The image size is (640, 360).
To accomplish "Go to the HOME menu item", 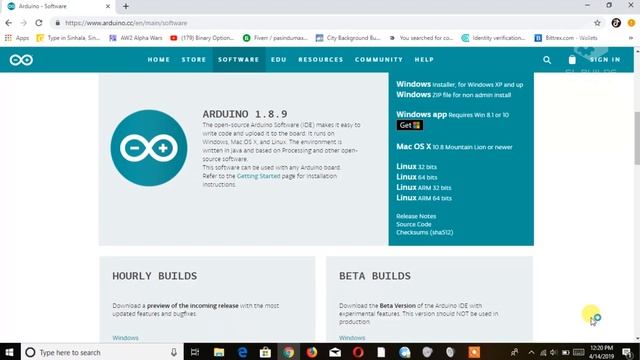I will (159, 60).
